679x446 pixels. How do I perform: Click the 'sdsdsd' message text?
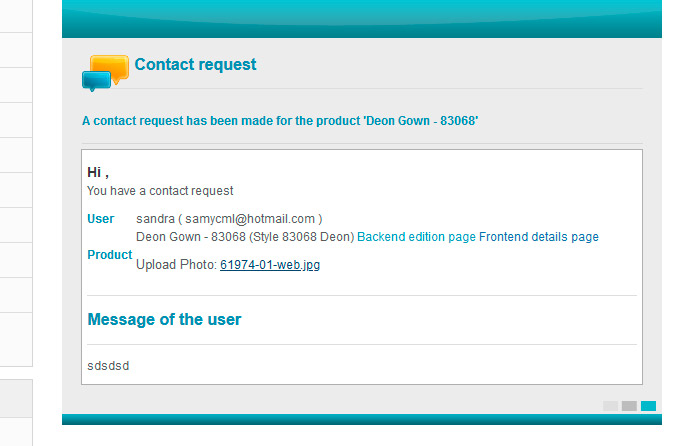[x=108, y=366]
